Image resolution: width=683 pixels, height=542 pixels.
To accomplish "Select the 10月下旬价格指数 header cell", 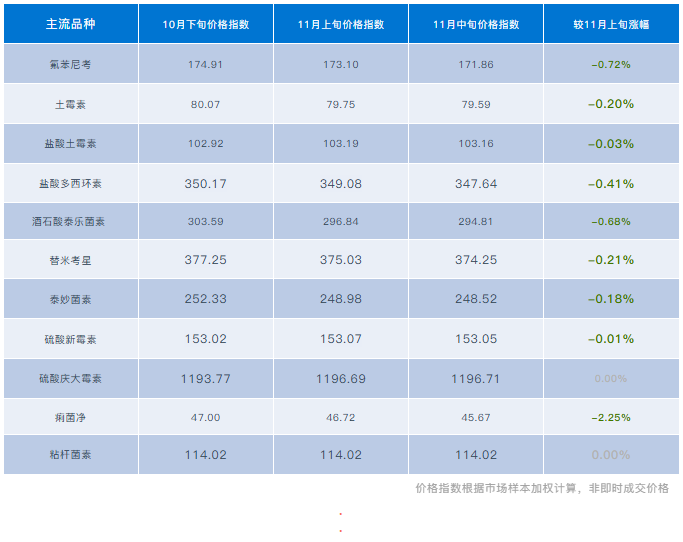I will pos(206,24).
